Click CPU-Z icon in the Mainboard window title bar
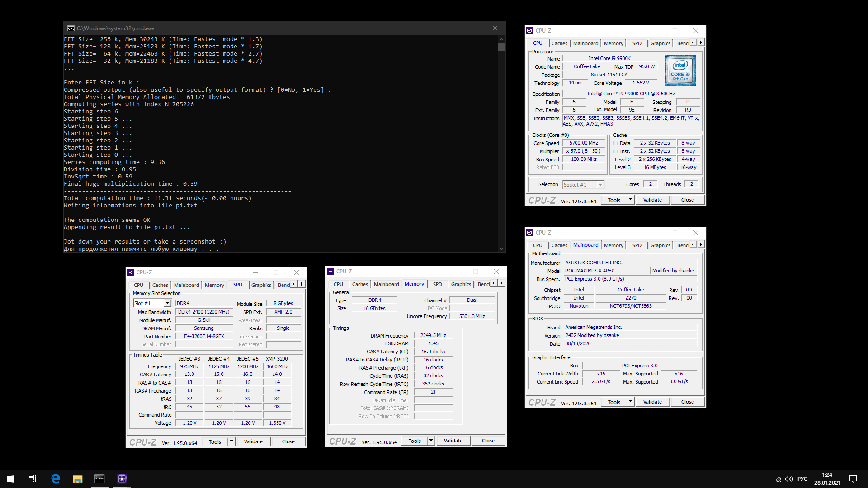This screenshot has width=868, height=488. [530, 233]
